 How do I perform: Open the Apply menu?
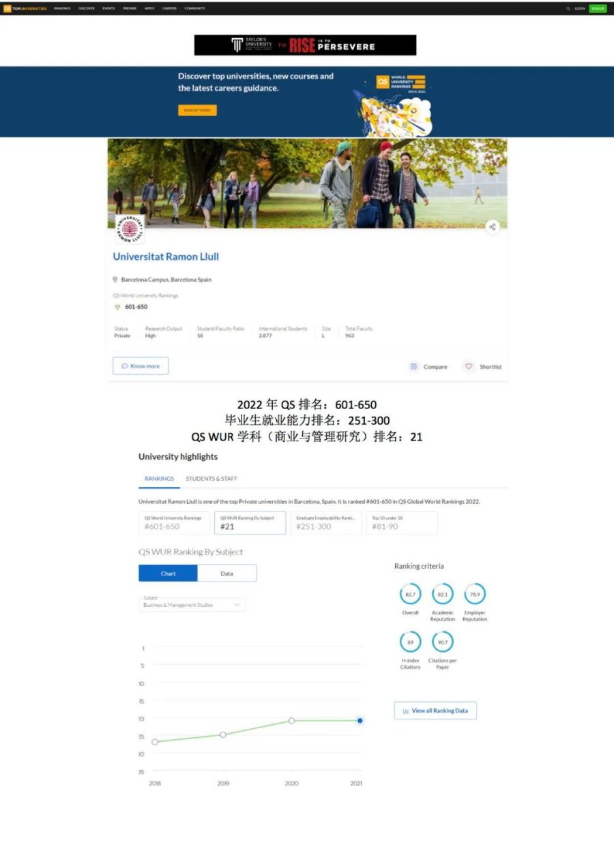click(x=149, y=8)
